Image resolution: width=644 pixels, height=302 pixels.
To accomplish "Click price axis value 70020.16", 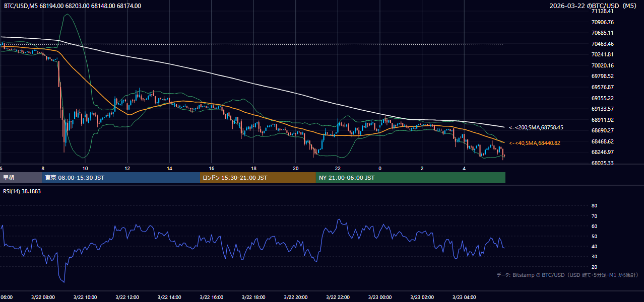I will pyautogui.click(x=603, y=65).
